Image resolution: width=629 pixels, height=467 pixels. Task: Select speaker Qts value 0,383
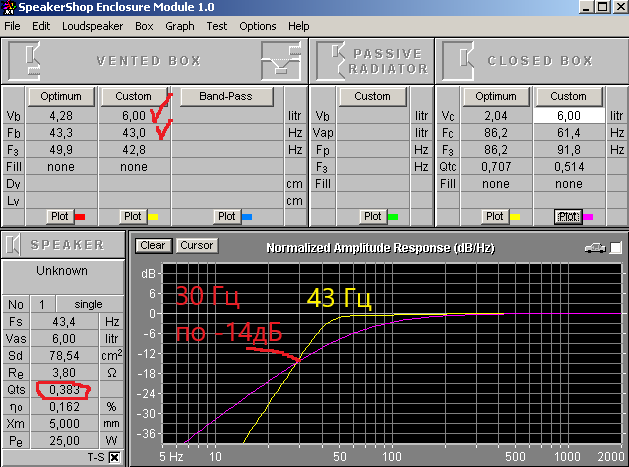point(64,390)
